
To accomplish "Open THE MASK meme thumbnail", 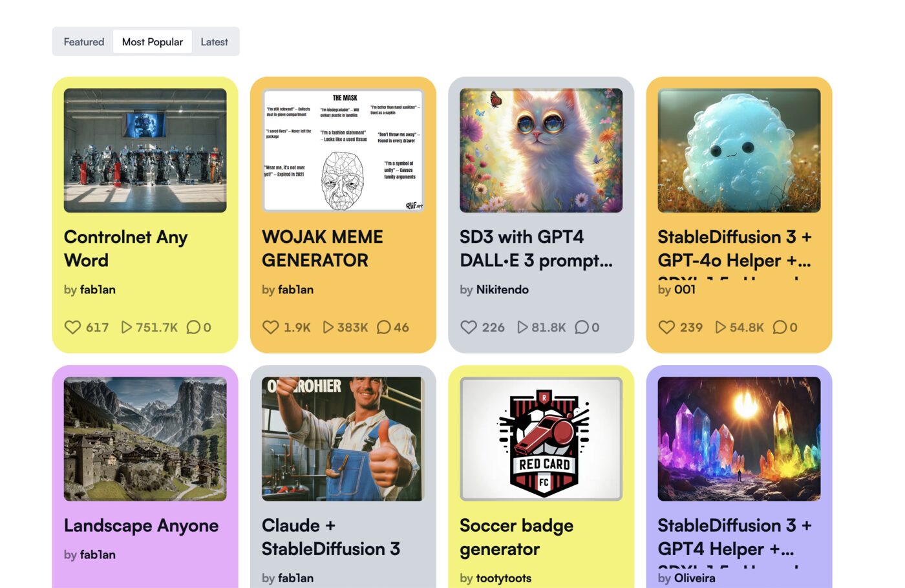I will (343, 151).
